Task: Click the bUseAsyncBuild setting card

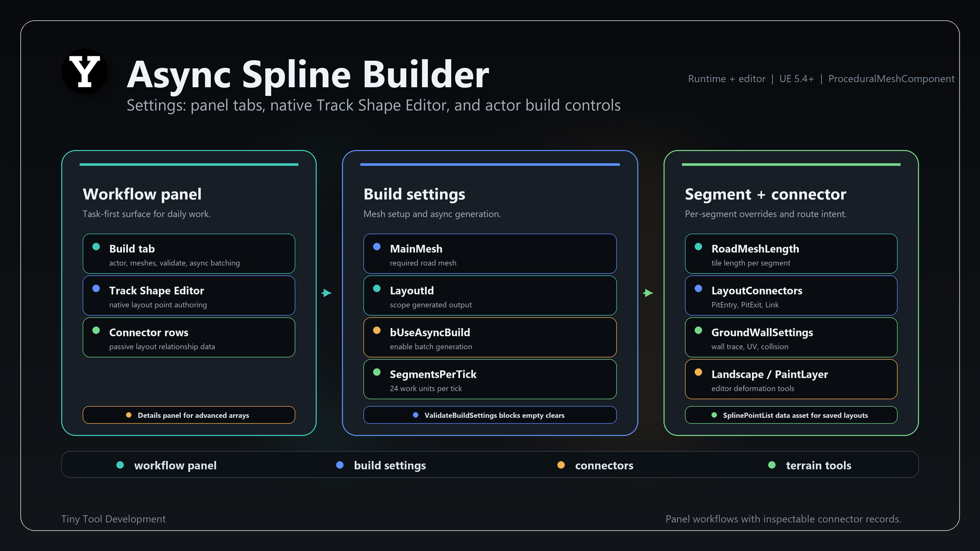Action: tap(490, 337)
